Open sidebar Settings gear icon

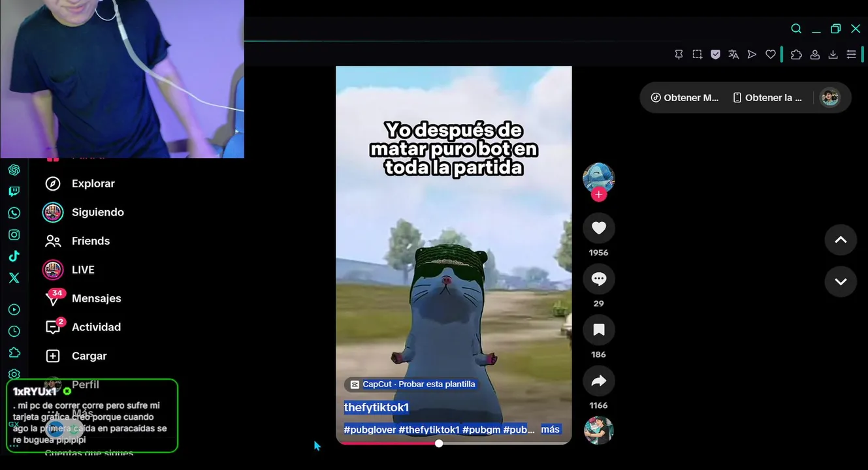click(x=14, y=374)
